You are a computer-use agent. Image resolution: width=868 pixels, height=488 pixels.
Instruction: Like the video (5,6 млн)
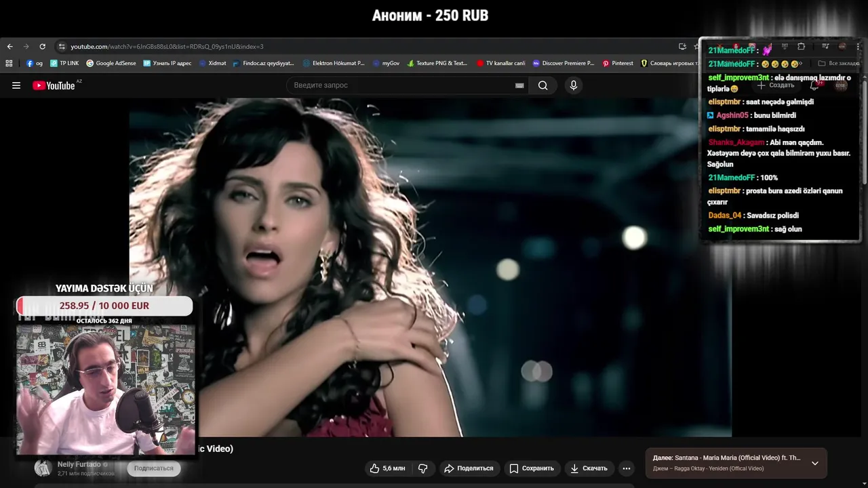coord(387,468)
